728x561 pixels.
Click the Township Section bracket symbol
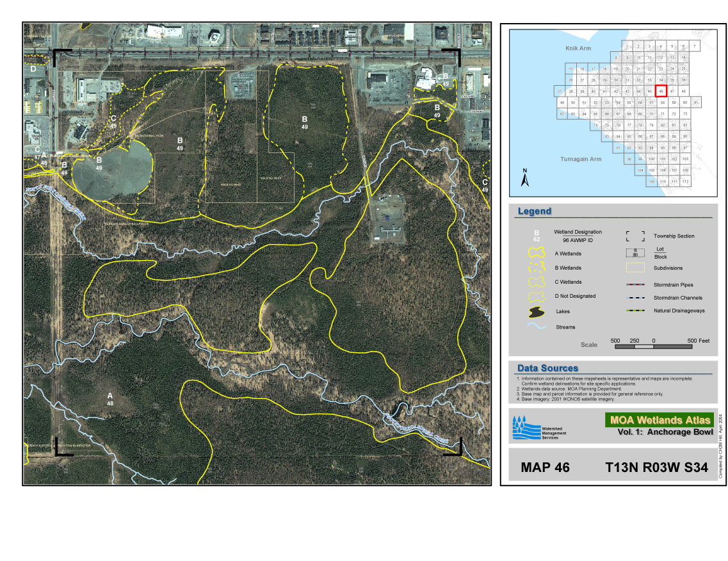tap(635, 236)
